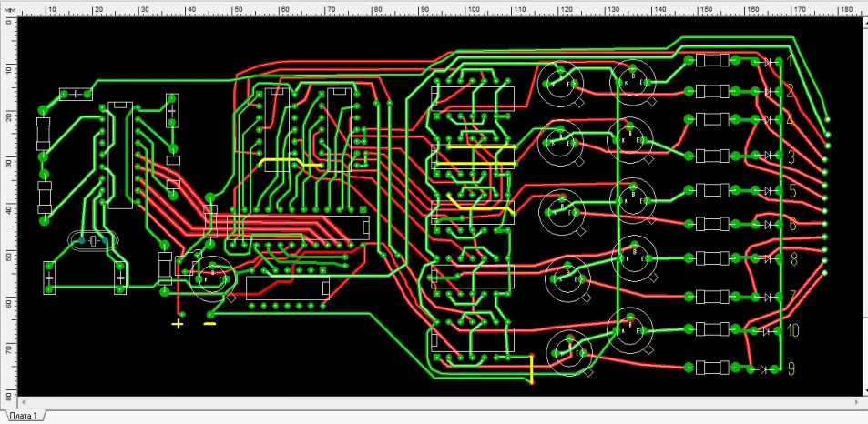Select the yellow label 4 on the board
Viewport: 868px width, 424px height.
click(x=791, y=120)
